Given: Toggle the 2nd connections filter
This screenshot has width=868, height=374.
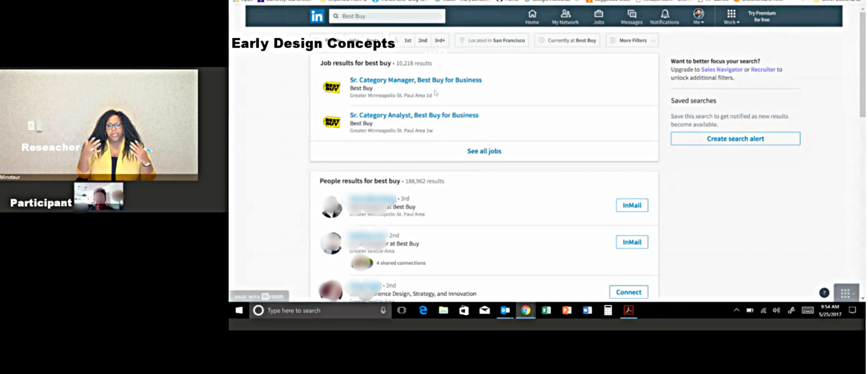Looking at the screenshot, I should pyautogui.click(x=423, y=40).
